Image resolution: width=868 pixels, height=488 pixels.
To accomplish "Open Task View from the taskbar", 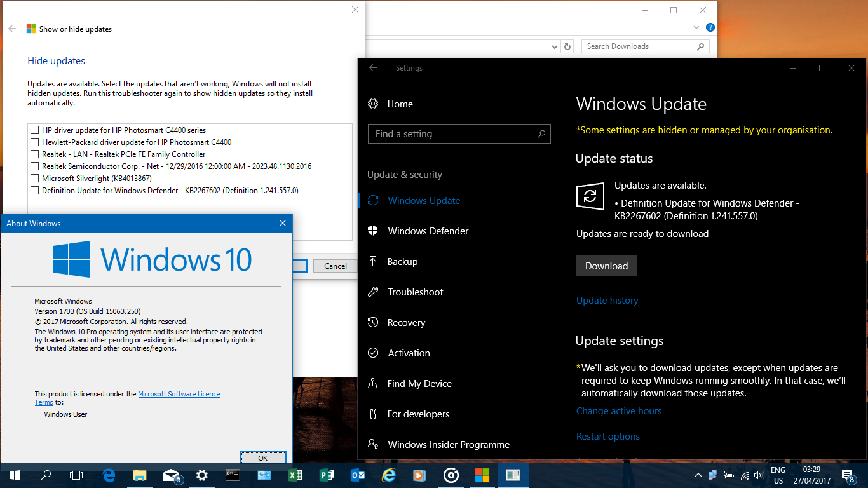I will coord(76,475).
